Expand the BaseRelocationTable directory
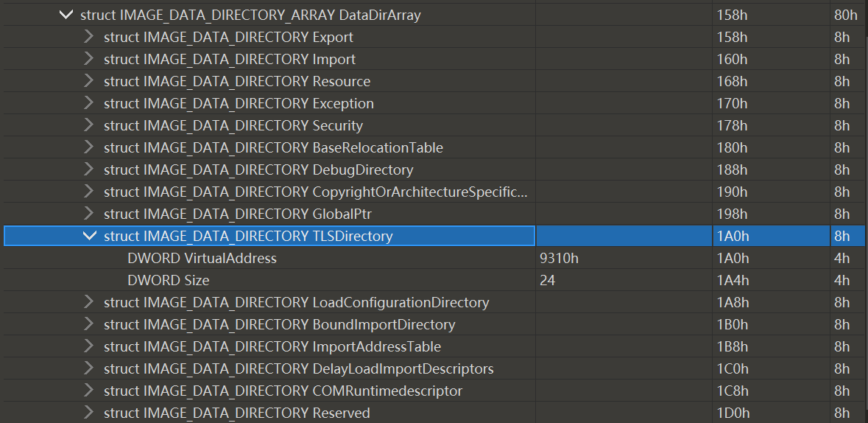 click(88, 148)
